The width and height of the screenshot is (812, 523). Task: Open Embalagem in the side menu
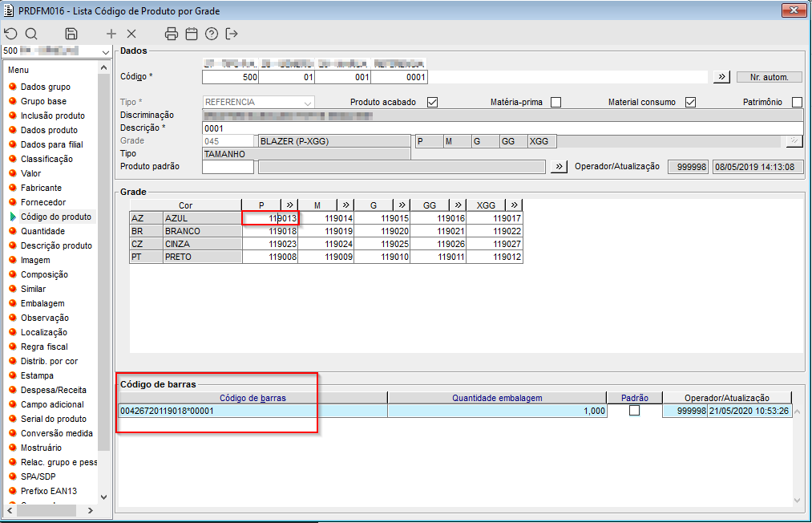[x=42, y=303]
